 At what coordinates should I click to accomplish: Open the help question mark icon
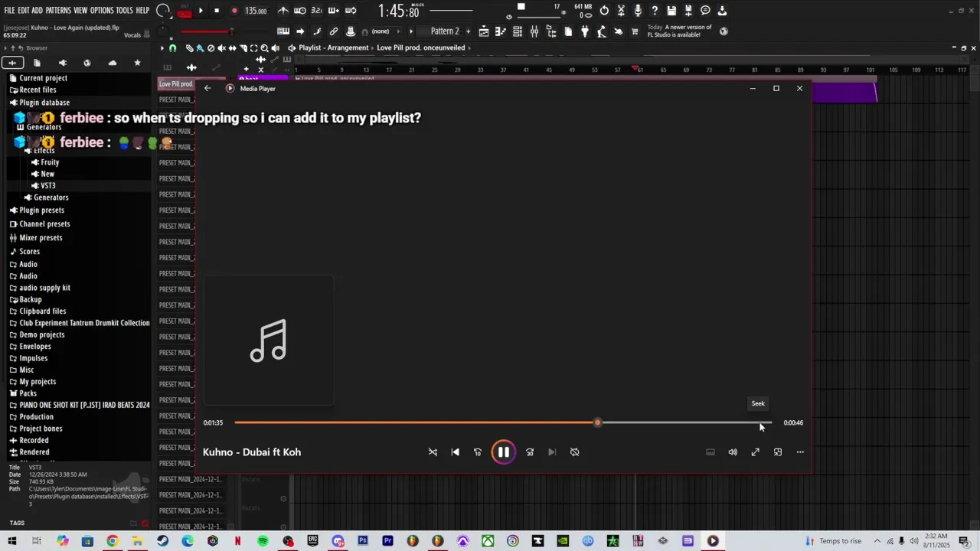655,11
